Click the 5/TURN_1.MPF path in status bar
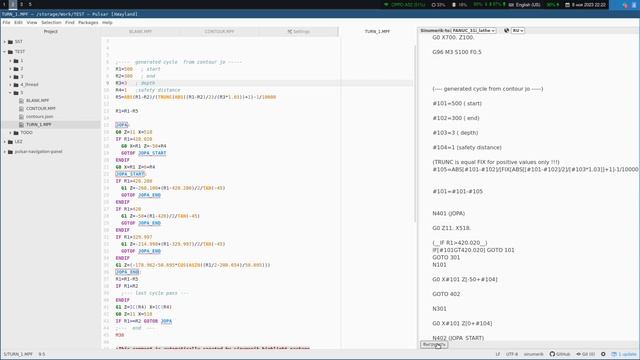This screenshot has width=640, height=360. tap(18, 354)
